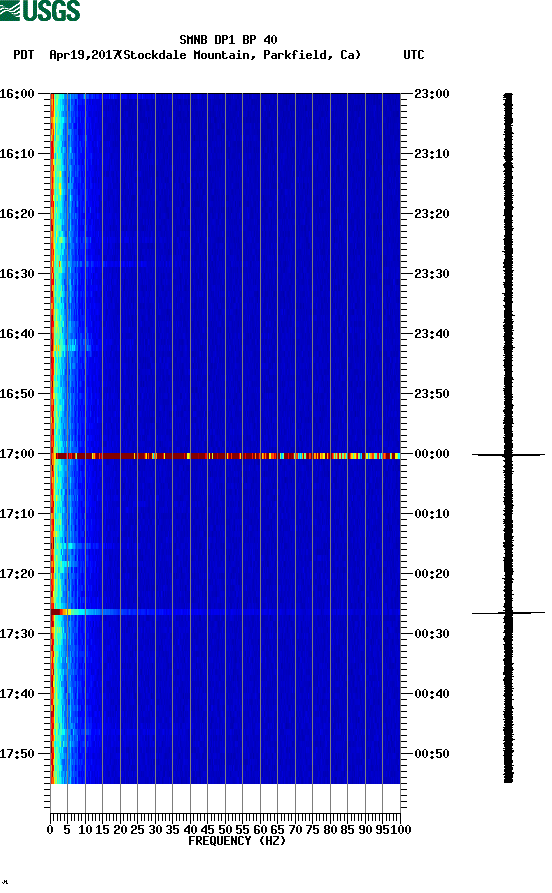Click the 100 Hz frequency axis label
The image size is (552, 893).
400,830
